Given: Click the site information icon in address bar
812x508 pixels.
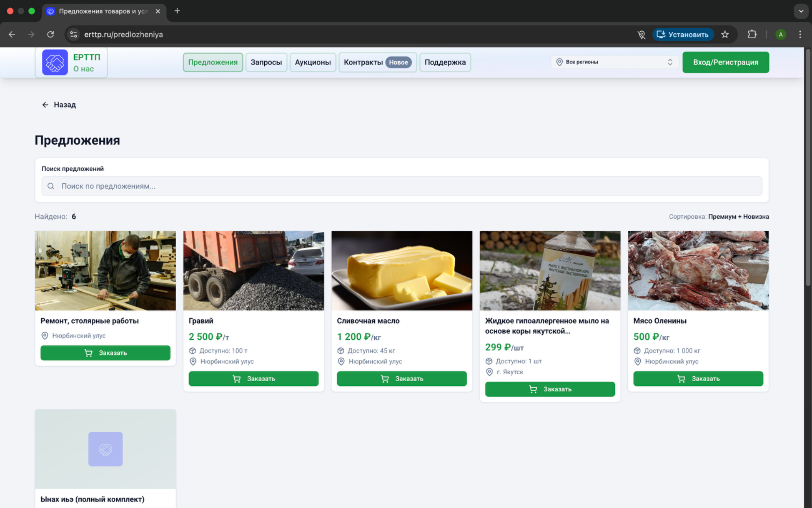Looking at the screenshot, I should (x=73, y=35).
